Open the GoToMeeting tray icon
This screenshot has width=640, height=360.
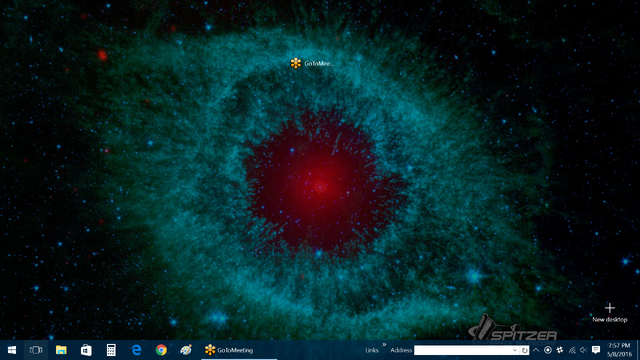[x=560, y=350]
